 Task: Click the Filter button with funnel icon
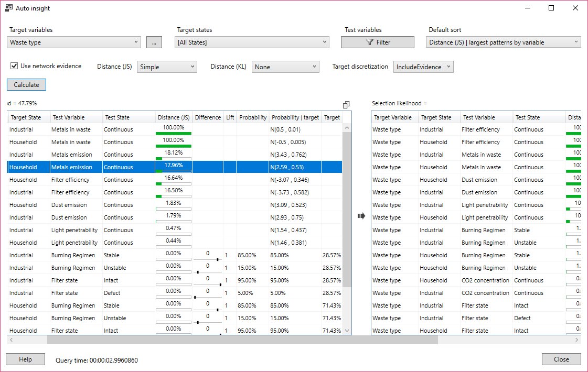[378, 42]
